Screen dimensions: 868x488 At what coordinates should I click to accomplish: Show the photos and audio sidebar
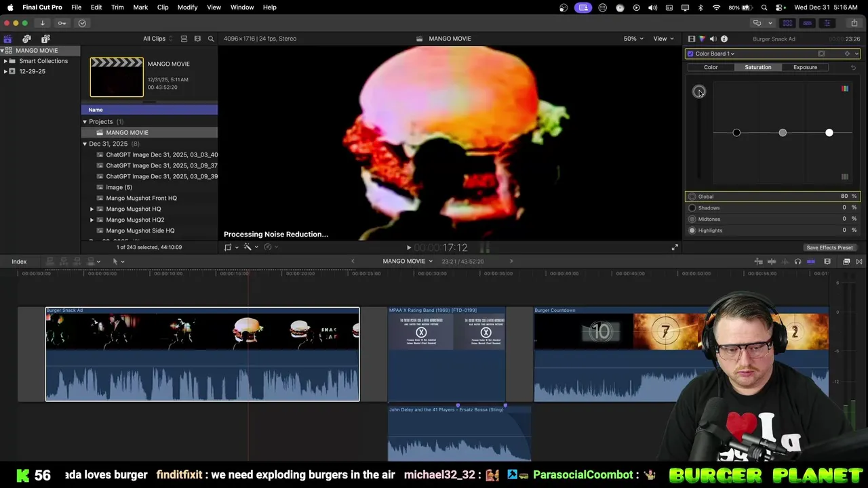pos(26,39)
